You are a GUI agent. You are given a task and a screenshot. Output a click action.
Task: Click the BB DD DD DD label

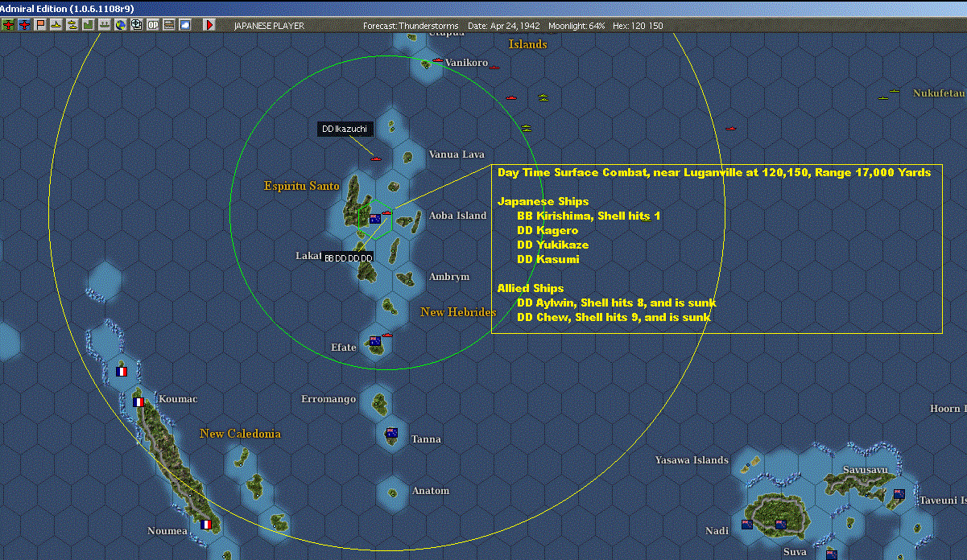pyautogui.click(x=349, y=258)
